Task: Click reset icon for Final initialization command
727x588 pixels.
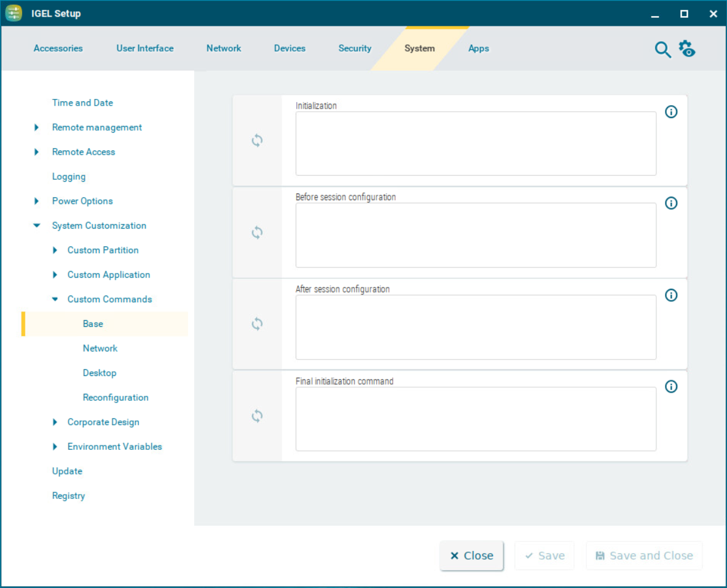Action: click(257, 416)
